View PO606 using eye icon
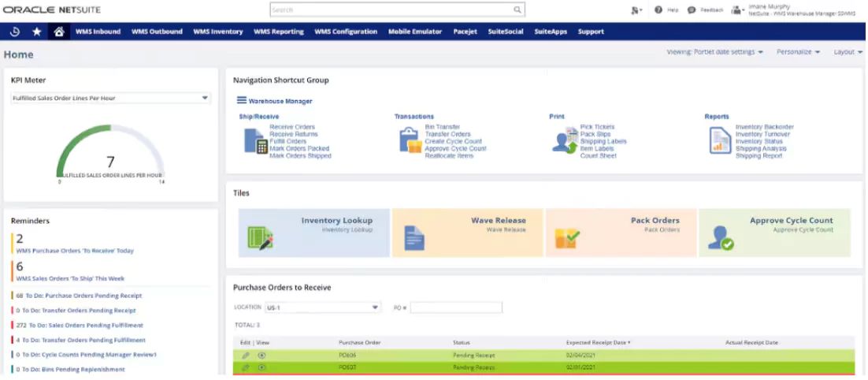This screenshot has height=380, width=868. point(262,355)
